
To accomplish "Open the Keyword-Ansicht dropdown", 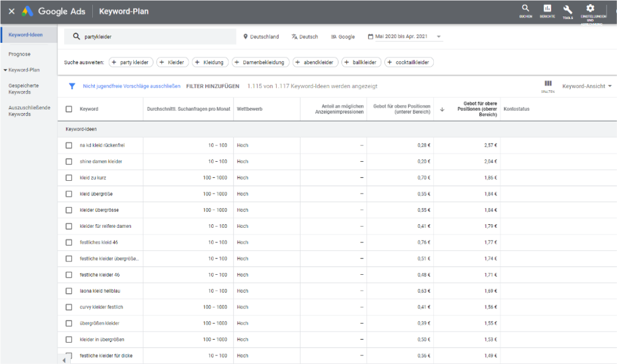I will click(x=586, y=86).
